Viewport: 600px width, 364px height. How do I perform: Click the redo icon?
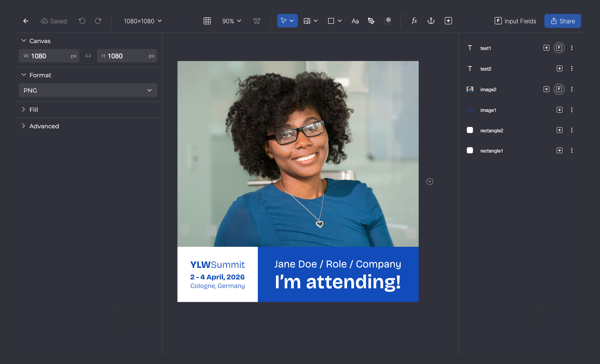pos(98,21)
